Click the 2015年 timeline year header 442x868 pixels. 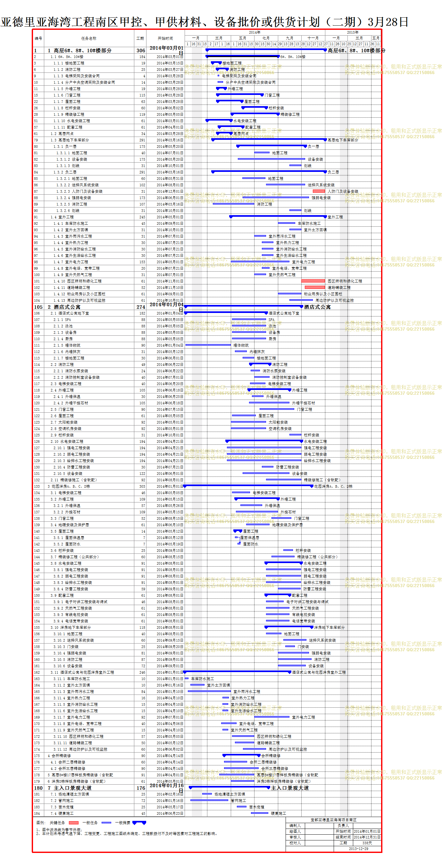coord(353,32)
